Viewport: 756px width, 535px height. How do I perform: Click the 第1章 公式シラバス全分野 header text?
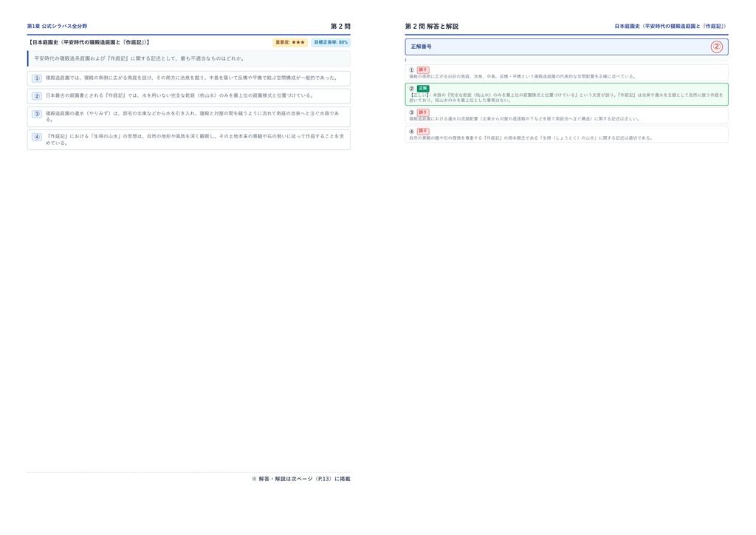pyautogui.click(x=57, y=26)
